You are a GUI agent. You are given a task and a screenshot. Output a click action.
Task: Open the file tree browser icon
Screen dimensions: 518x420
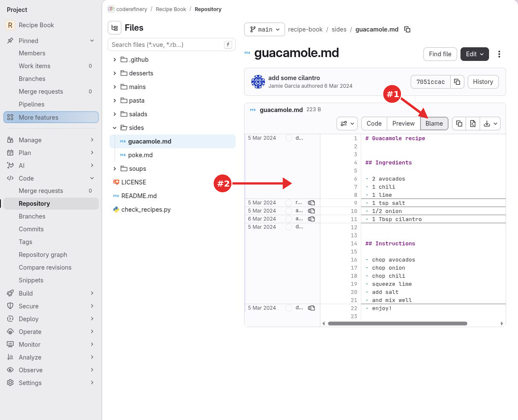tap(115, 28)
